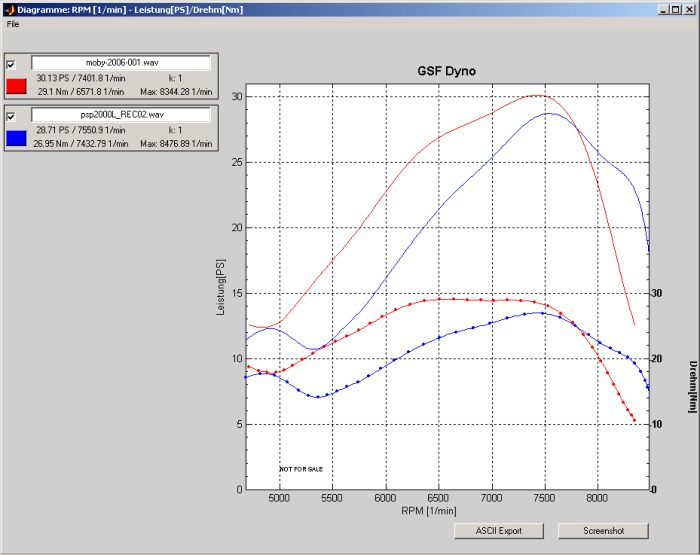Click the blue curve color swatch
Screen dimensions: 700x555
point(16,137)
